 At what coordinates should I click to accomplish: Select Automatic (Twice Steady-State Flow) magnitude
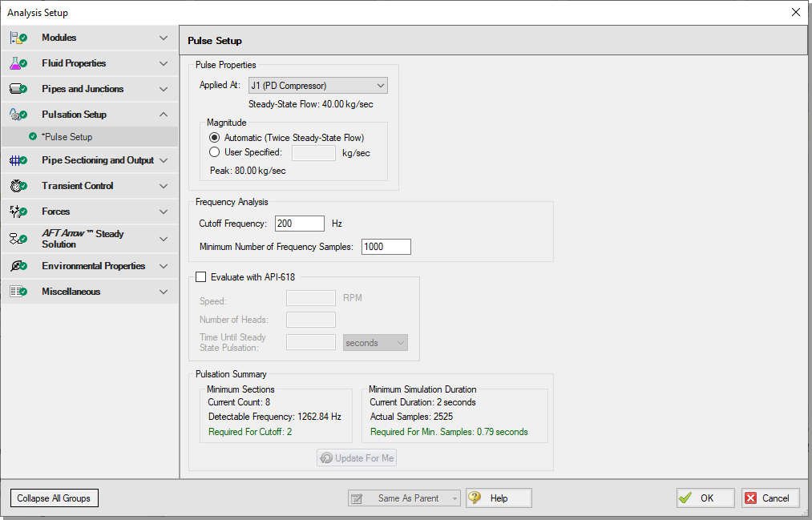point(214,138)
